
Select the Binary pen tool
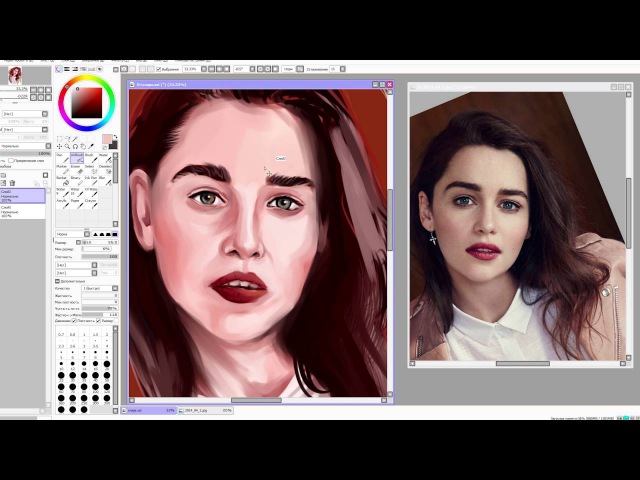[x=76, y=181]
